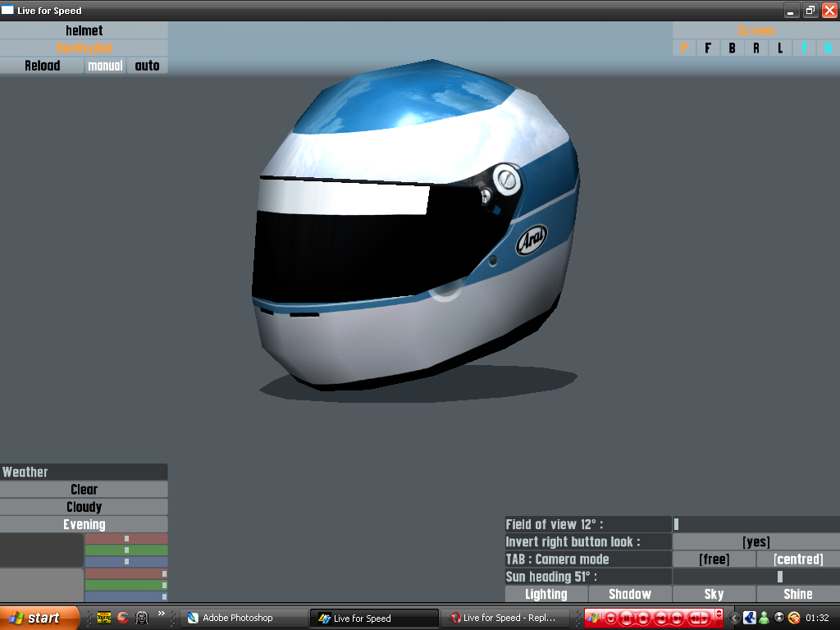Screen dimensions: 840x630
Task: Open the joystick tray icon
Action: [750, 618]
